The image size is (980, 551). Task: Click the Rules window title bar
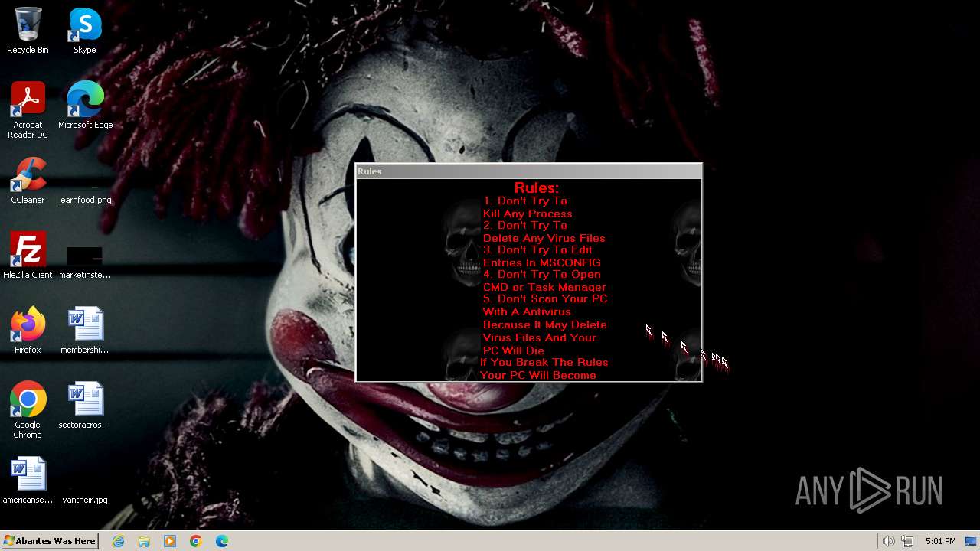tap(529, 171)
